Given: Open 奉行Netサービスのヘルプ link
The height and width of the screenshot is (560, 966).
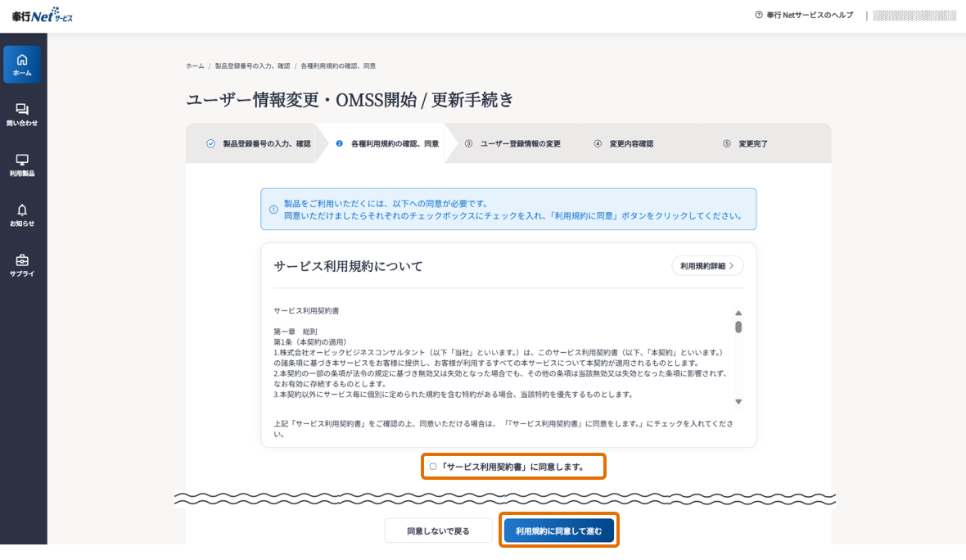Looking at the screenshot, I should pos(809,16).
